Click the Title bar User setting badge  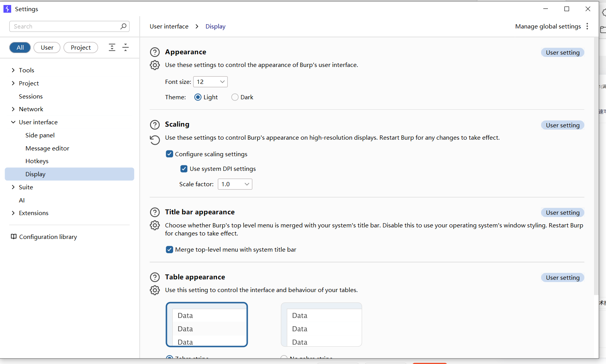tap(563, 212)
